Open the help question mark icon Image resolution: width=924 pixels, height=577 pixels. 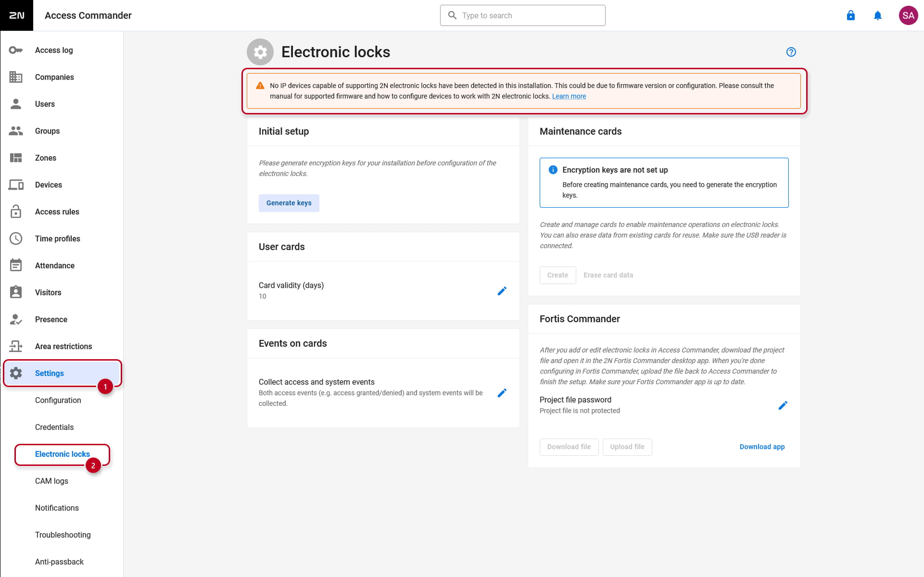click(791, 52)
